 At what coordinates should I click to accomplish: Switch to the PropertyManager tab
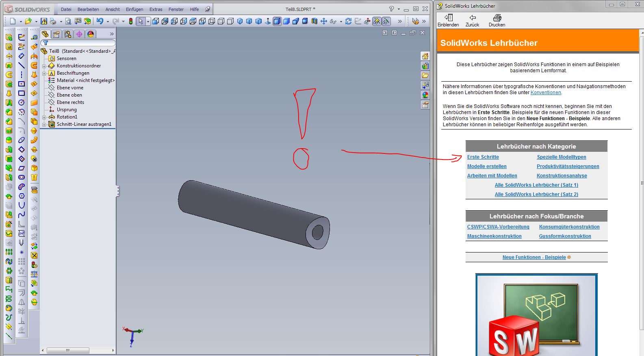(56, 34)
